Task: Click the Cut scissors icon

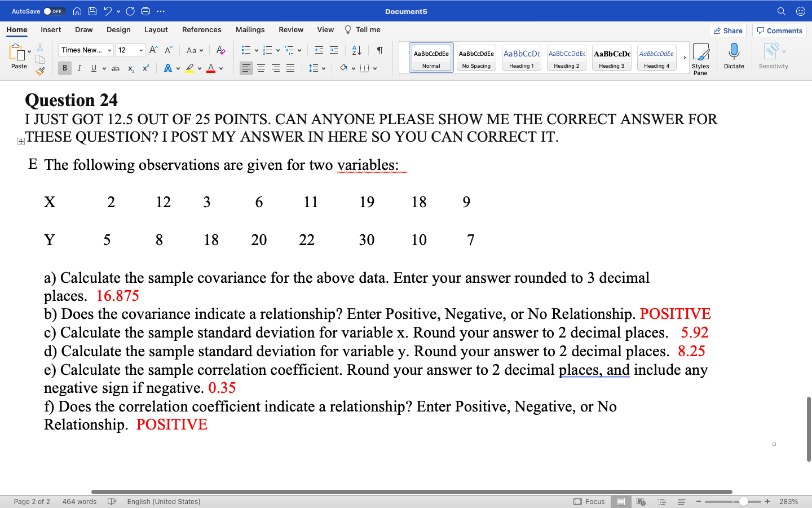Action: 40,48
